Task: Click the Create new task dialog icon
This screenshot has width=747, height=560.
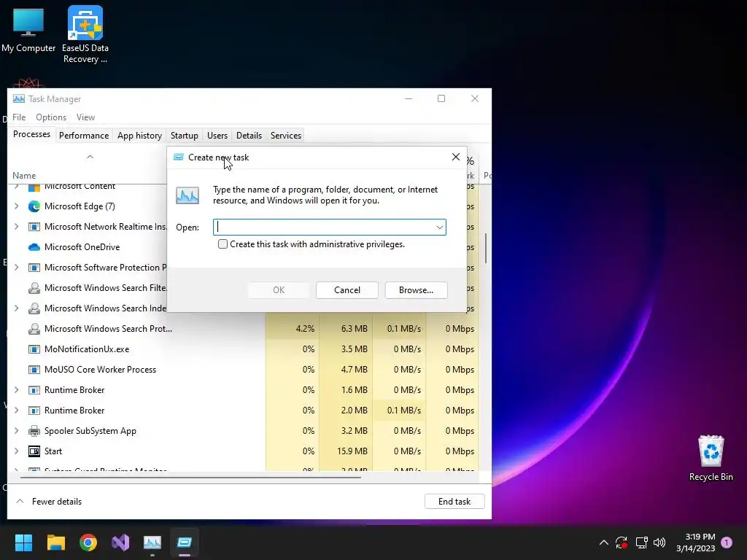Action: pyautogui.click(x=179, y=157)
